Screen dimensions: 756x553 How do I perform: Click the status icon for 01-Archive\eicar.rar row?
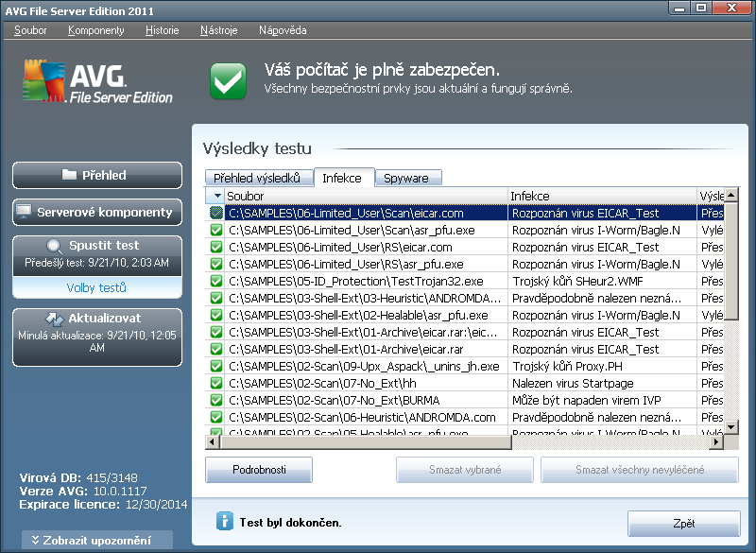click(x=216, y=349)
